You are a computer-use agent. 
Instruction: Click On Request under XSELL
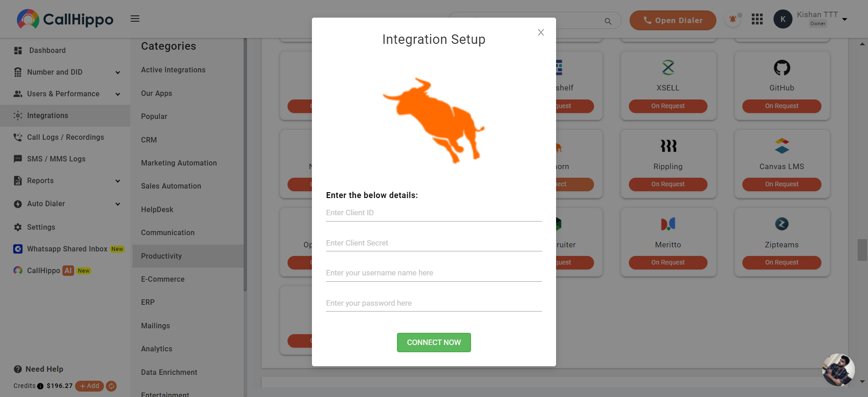668,106
